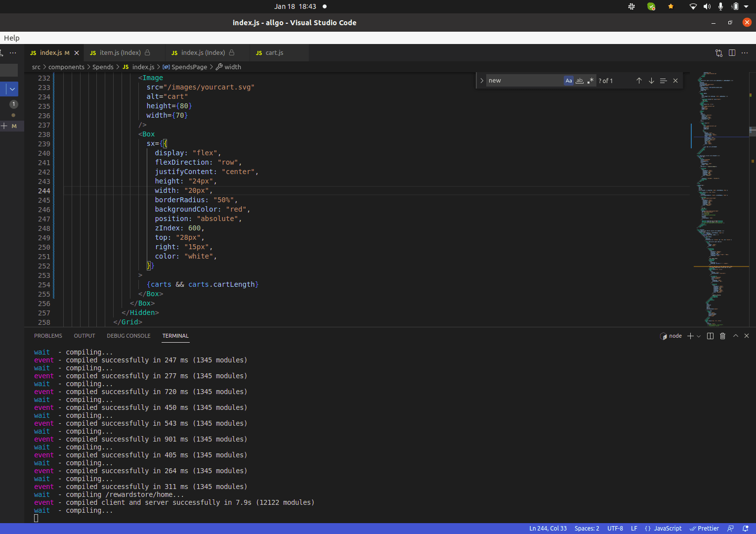Open the Jan 18 18:43 clock menu
Viewport: 756px width, 534px height.
point(295,6)
